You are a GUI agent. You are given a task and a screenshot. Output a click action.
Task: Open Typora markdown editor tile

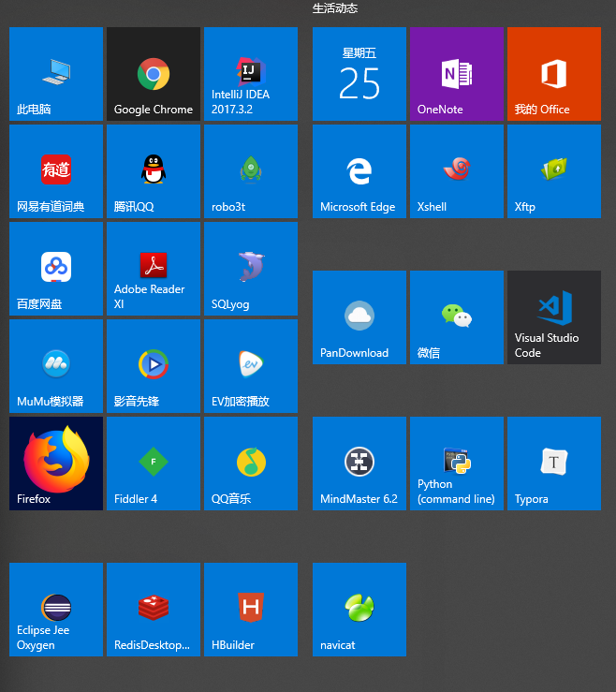tap(553, 464)
